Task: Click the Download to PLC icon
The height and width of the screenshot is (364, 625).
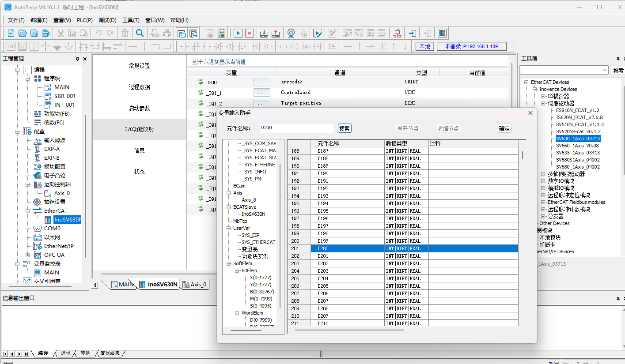Action: (264, 33)
